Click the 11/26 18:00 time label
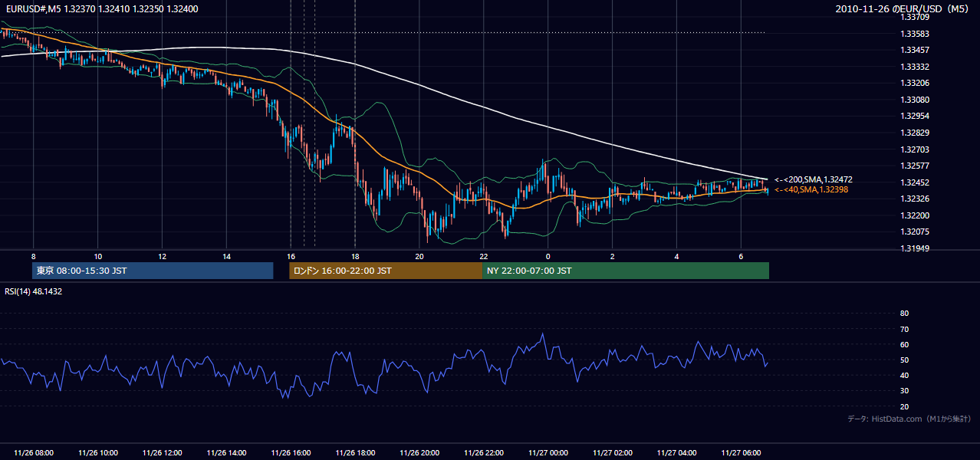Screen dimensions: 980x460 pos(355,453)
